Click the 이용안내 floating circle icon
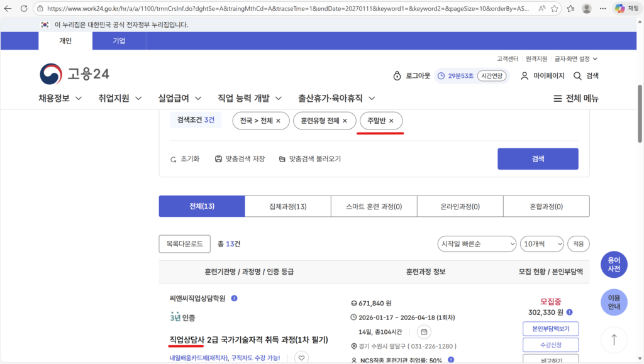This screenshot has height=364, width=644. click(614, 302)
